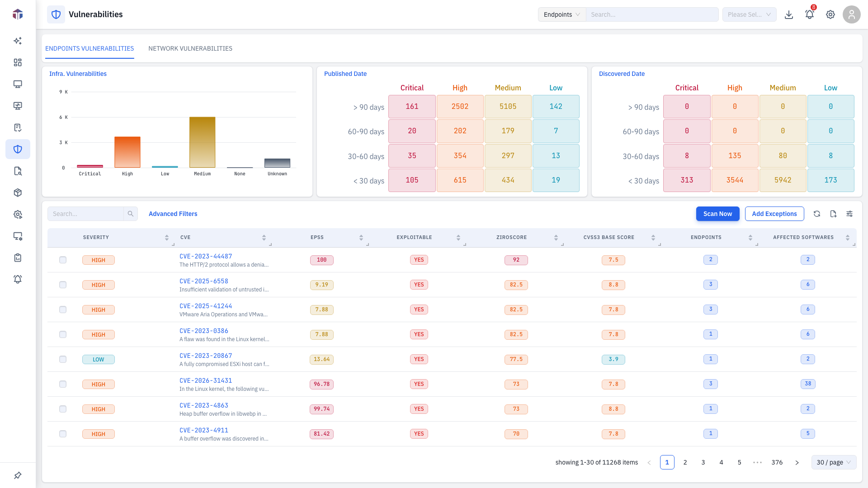The height and width of the screenshot is (488, 868).
Task: Sort by the Ziroscore column arrows
Action: pyautogui.click(x=556, y=238)
